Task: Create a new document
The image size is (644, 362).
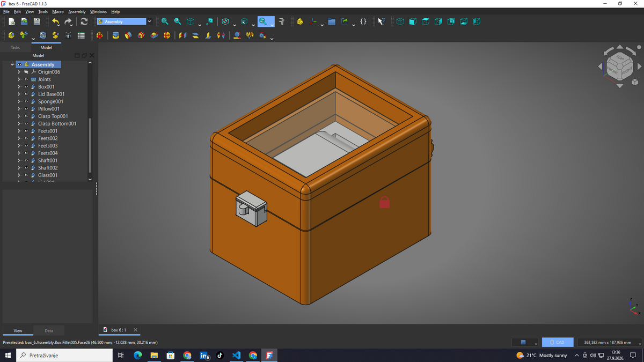Action: tap(11, 21)
